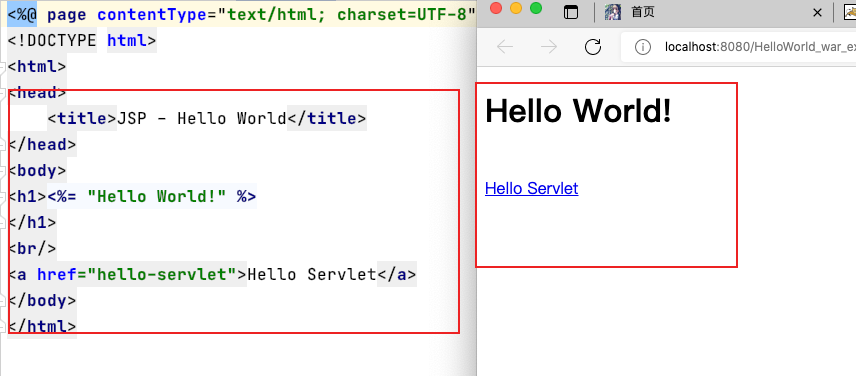Click the href="hello-servlet" attribute

136,275
